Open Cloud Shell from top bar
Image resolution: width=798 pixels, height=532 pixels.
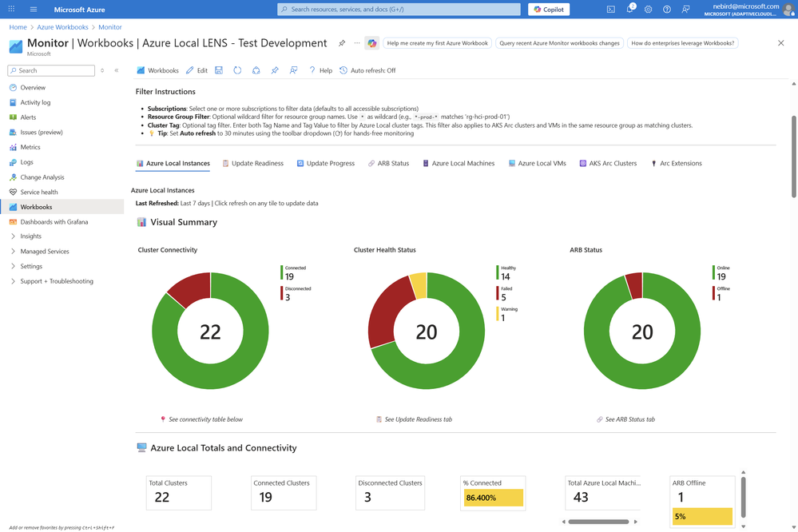(x=611, y=9)
